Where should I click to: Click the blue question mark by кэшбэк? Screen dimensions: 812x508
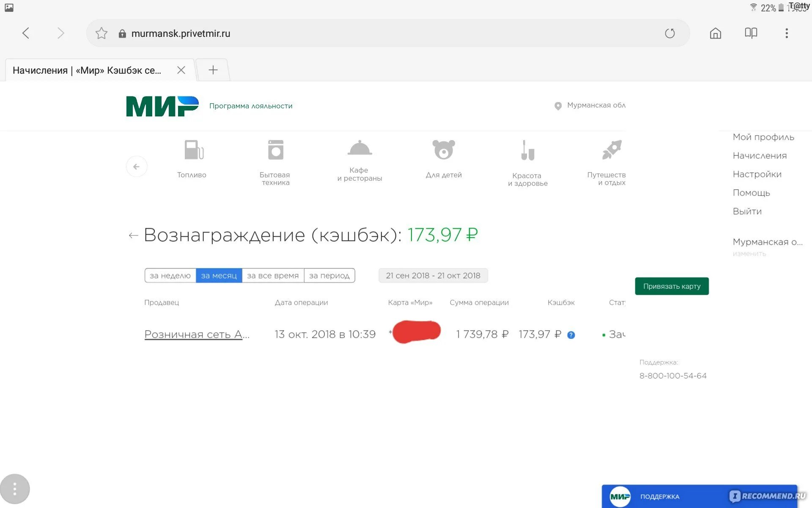click(x=571, y=335)
